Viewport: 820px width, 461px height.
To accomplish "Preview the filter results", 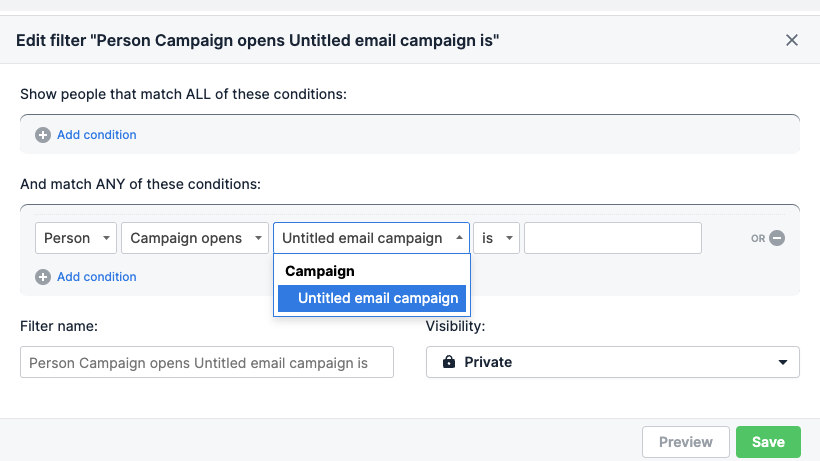I will (x=686, y=442).
